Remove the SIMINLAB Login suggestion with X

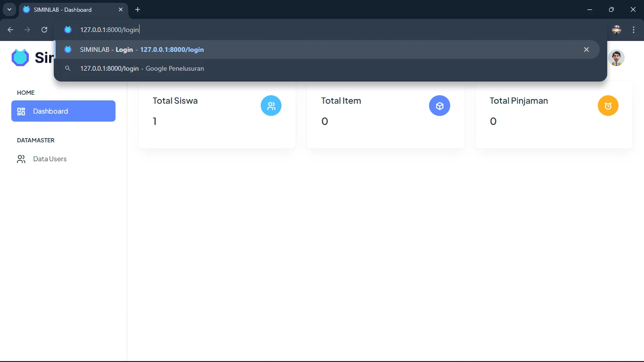(586, 49)
